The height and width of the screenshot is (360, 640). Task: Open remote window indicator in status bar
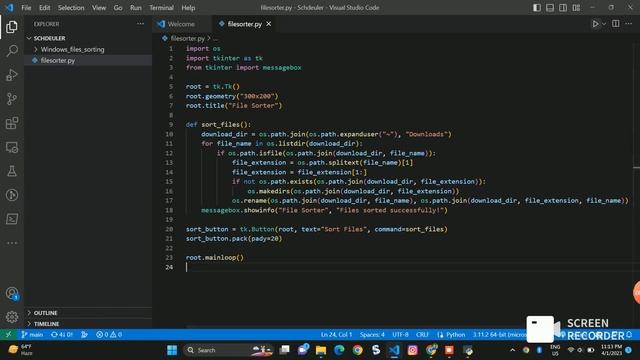coord(8,335)
